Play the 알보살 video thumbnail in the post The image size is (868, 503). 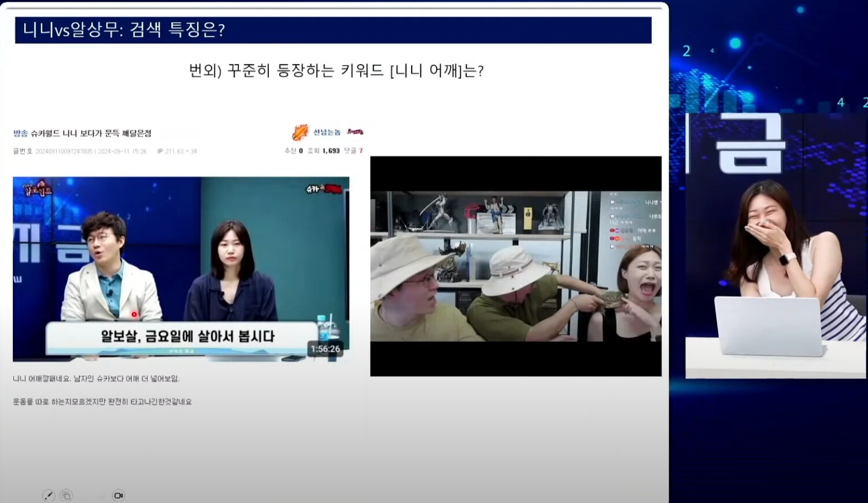point(181,269)
